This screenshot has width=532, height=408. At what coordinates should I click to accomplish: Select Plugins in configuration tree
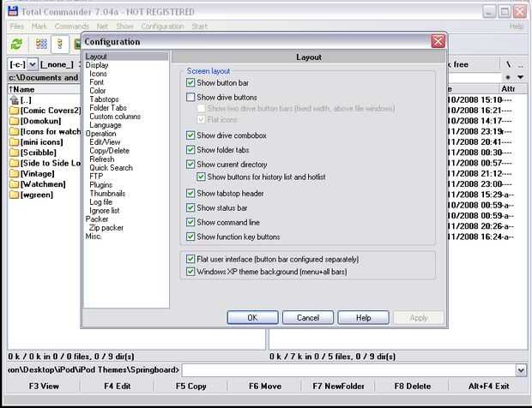click(100, 185)
